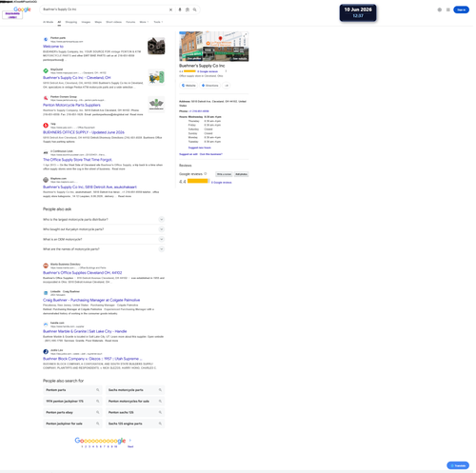Click the phone number link in knowledge panel
The image size is (476, 473).
tap(199, 111)
